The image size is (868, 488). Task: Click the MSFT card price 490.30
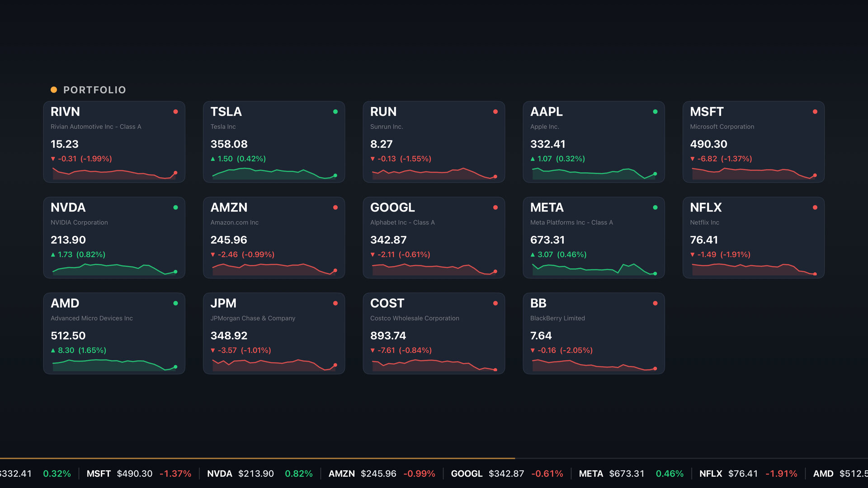pyautogui.click(x=708, y=144)
